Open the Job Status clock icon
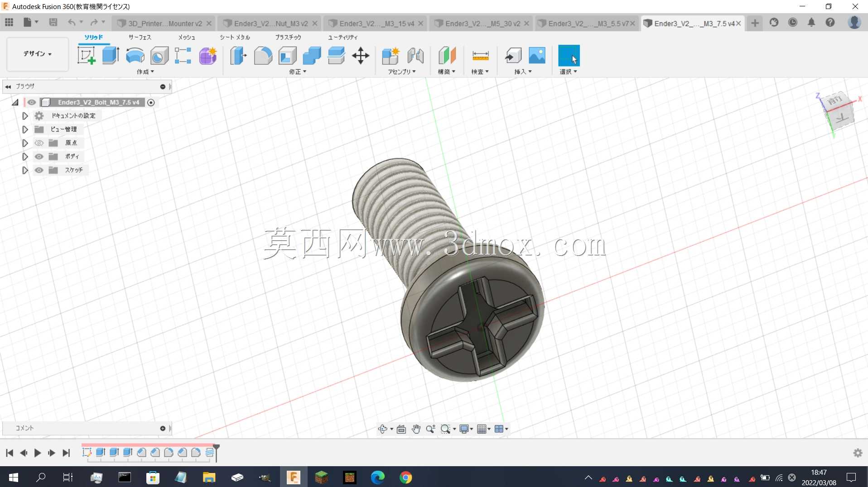The height and width of the screenshot is (487, 868). (x=792, y=22)
